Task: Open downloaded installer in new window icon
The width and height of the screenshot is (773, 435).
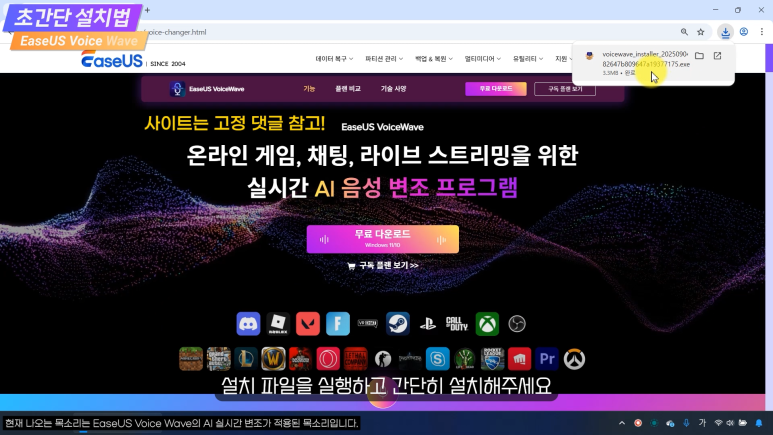Action: [x=717, y=56]
